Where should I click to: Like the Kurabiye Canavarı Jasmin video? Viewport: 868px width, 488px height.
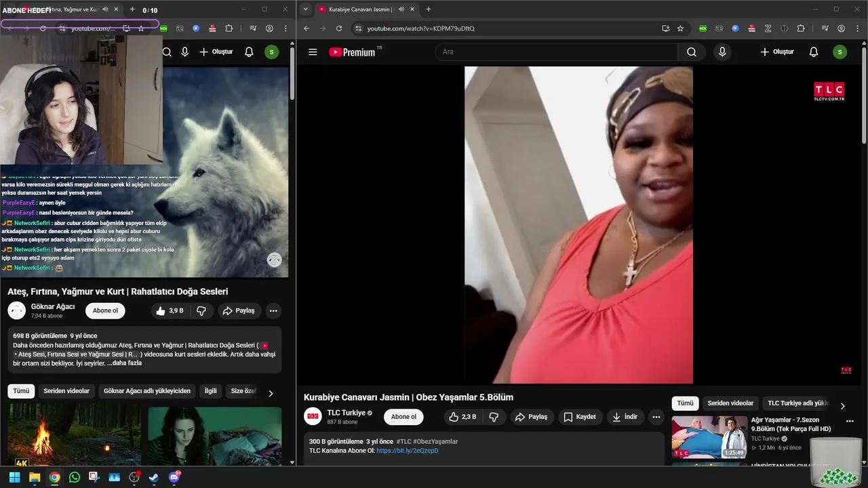coord(463,417)
